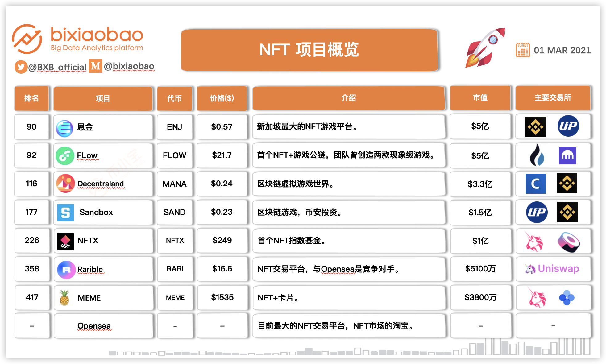Image resolution: width=606 pixels, height=364 pixels.
Task: Click the SushiSwap icon in NFTX row
Action: [569, 242]
